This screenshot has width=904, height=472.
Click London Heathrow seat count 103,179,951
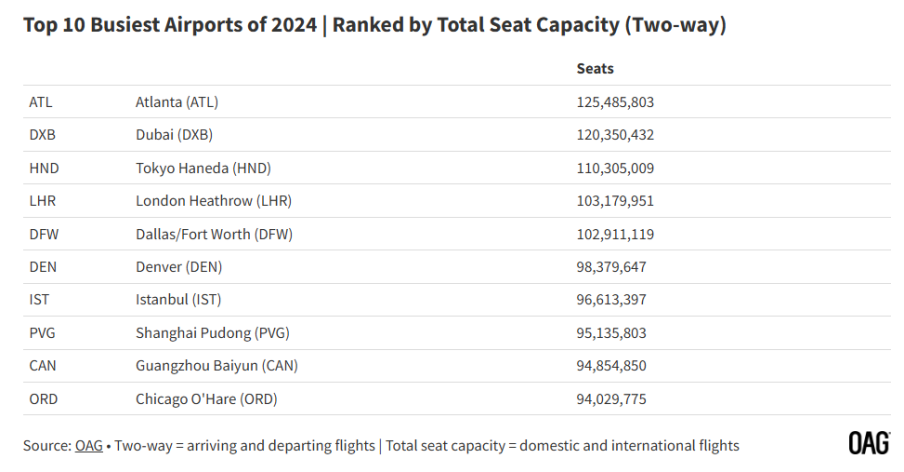click(x=615, y=201)
